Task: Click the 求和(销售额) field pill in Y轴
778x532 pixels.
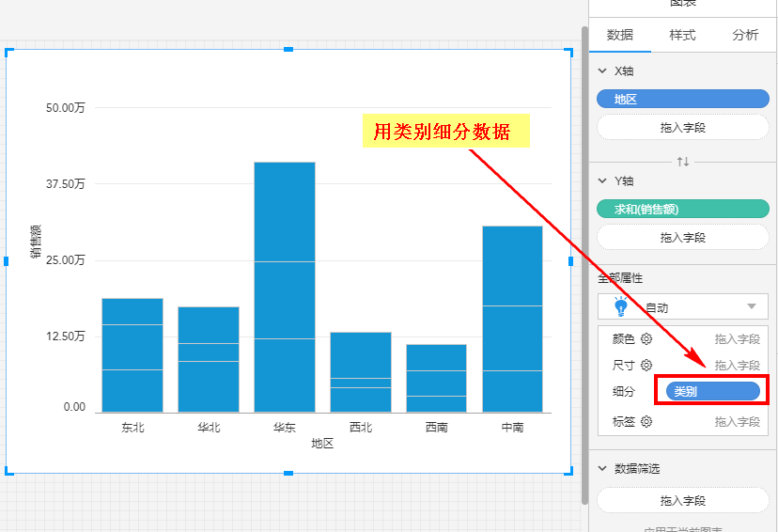Action: click(683, 210)
